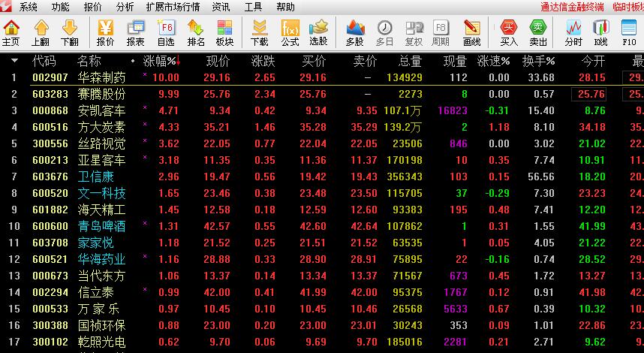Click the 卖出 sell icon
Image resolution: width=644 pixels, height=353 pixels.
tap(538, 33)
